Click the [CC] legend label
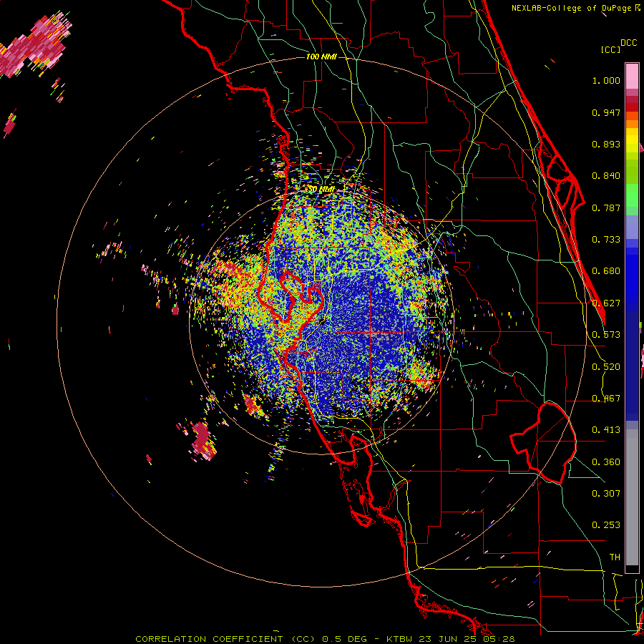Image resolution: width=644 pixels, height=644 pixels. pos(610,49)
